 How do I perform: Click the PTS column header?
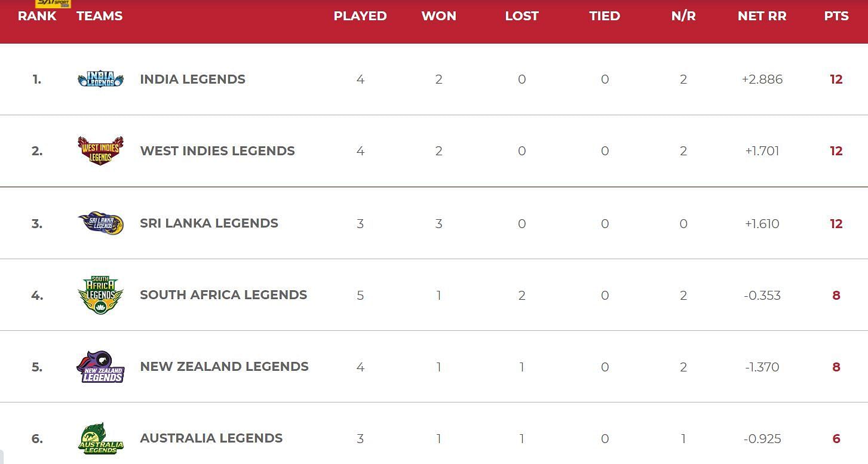[x=836, y=16]
